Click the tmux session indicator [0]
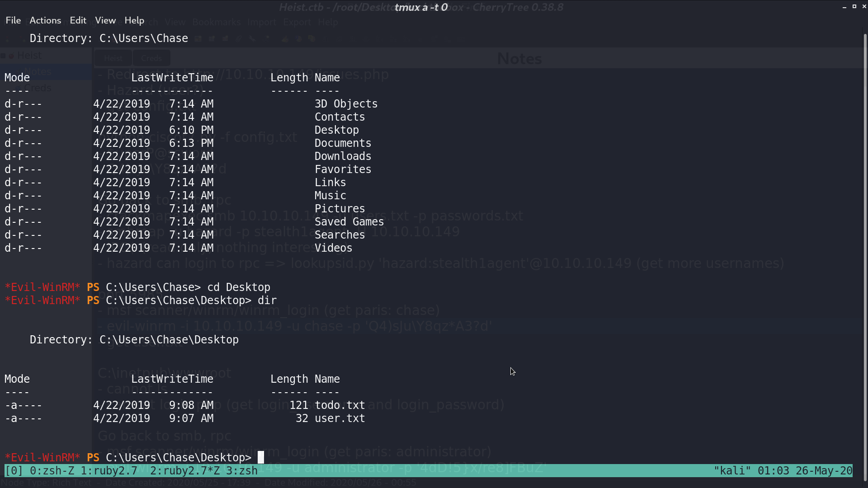This screenshot has height=488, width=868. [x=14, y=471]
